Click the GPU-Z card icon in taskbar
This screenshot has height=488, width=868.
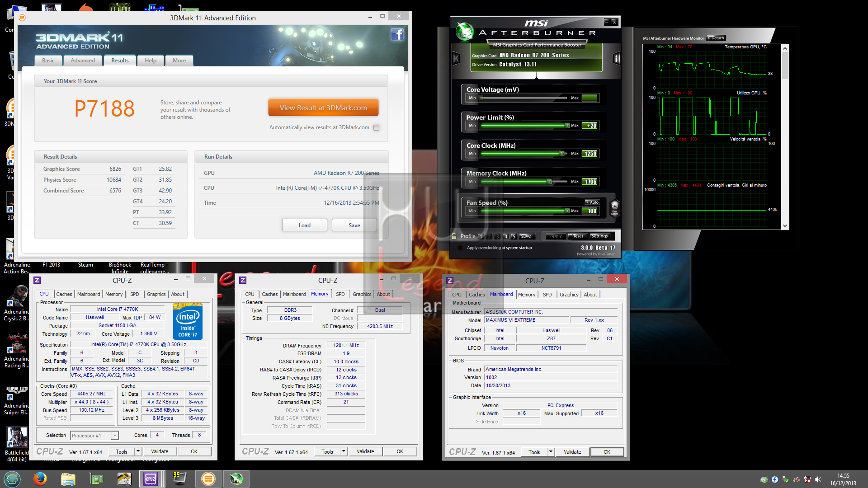96,479
